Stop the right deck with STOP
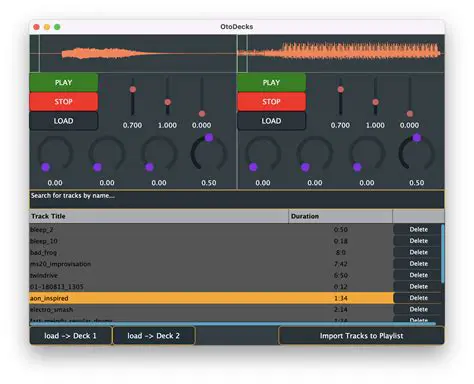Screen dimensions: 474x384 [x=271, y=102]
